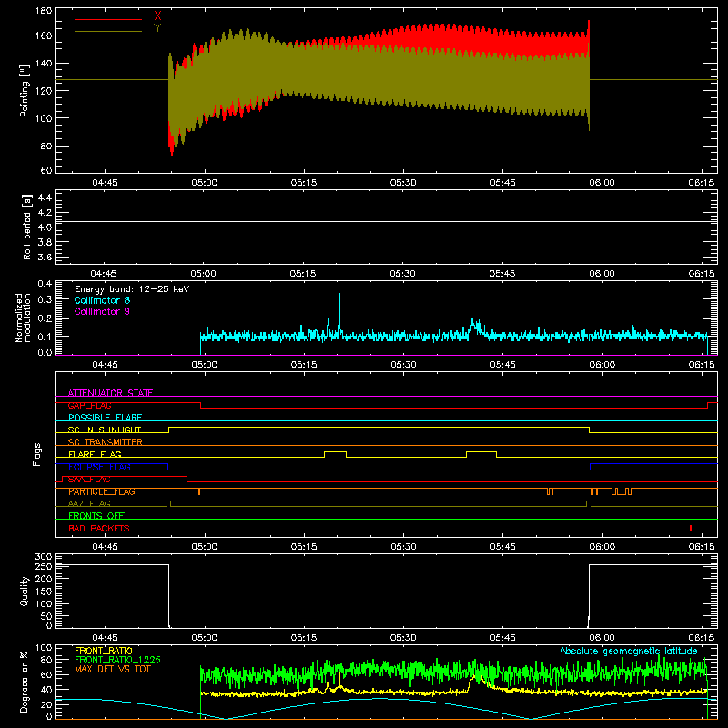The height and width of the screenshot is (728, 728).
Task: Click the 05:00 label under the flags plot
Action: 204,547
